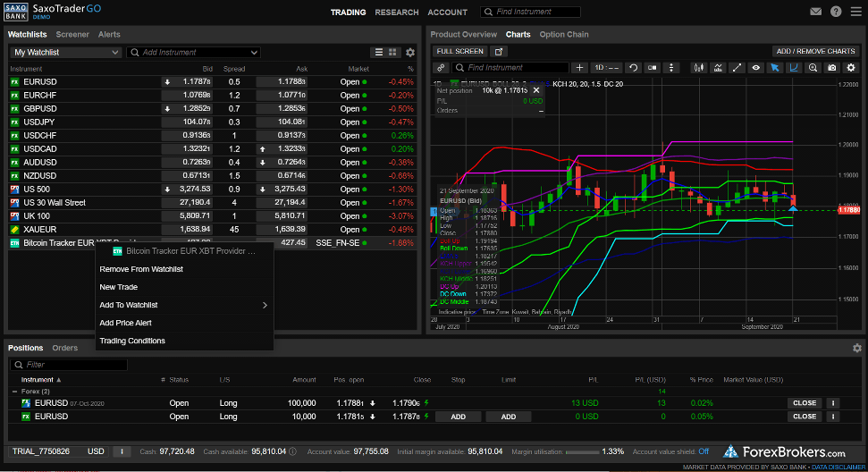Click the chart link module icon

(441, 68)
